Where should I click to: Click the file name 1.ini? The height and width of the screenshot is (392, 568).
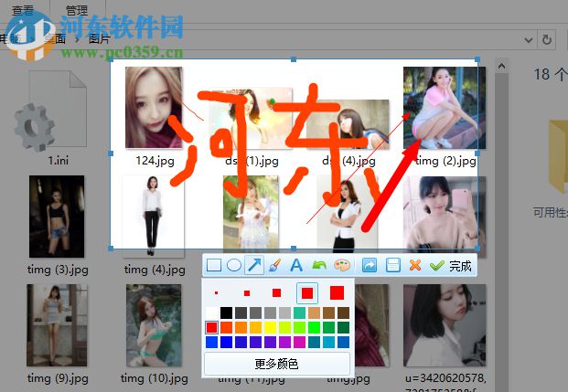[x=59, y=160]
